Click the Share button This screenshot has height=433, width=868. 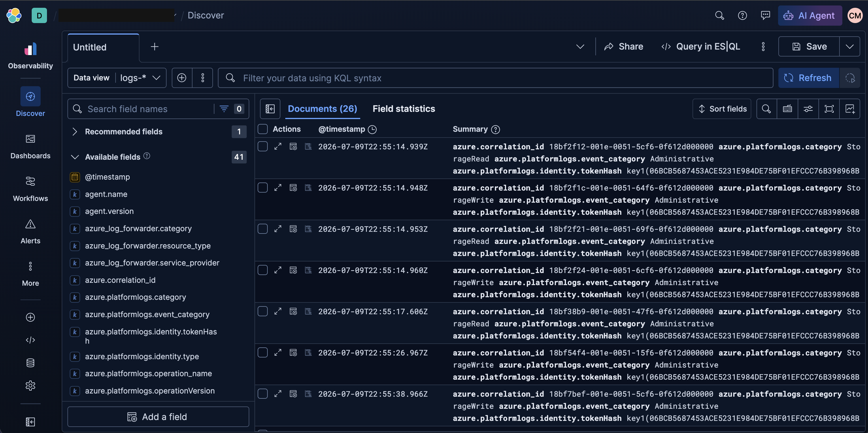(x=624, y=47)
